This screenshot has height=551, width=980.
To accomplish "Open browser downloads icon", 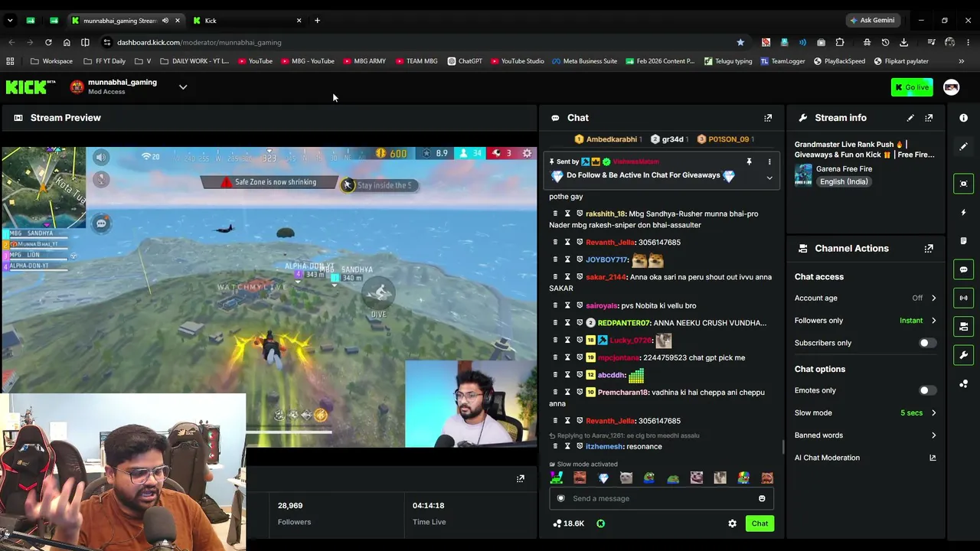I will click(x=904, y=42).
